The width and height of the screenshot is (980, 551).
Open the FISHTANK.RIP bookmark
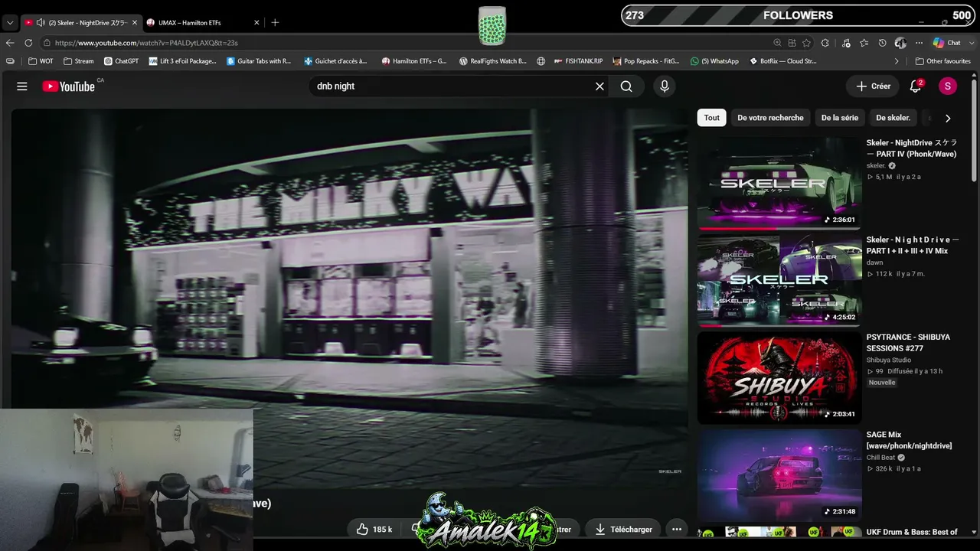tap(578, 61)
